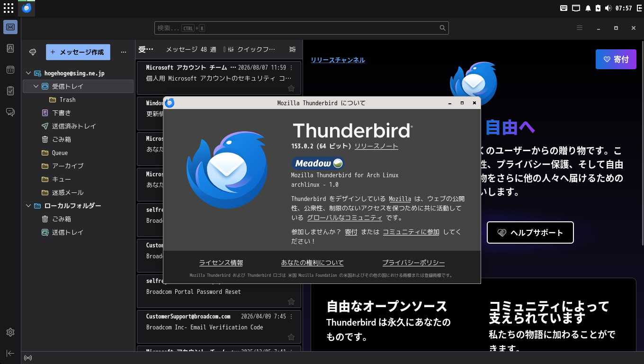
Task: Open the Mail space icon in sidebar
Action: [10, 27]
